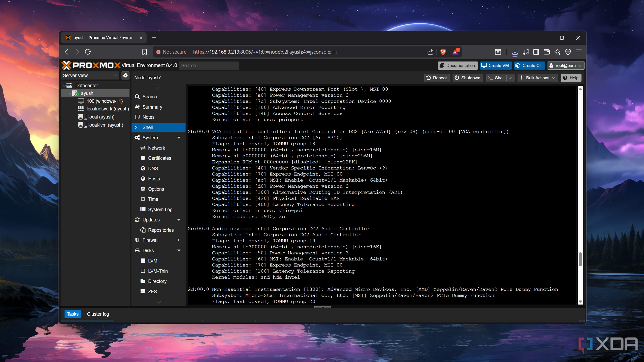Image resolution: width=644 pixels, height=362 pixels.
Task: Click the Server View settings gear icon
Action: click(x=125, y=75)
